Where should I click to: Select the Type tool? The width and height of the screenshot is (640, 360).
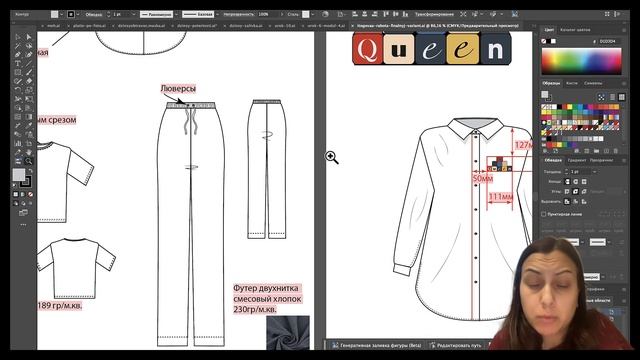(18, 64)
